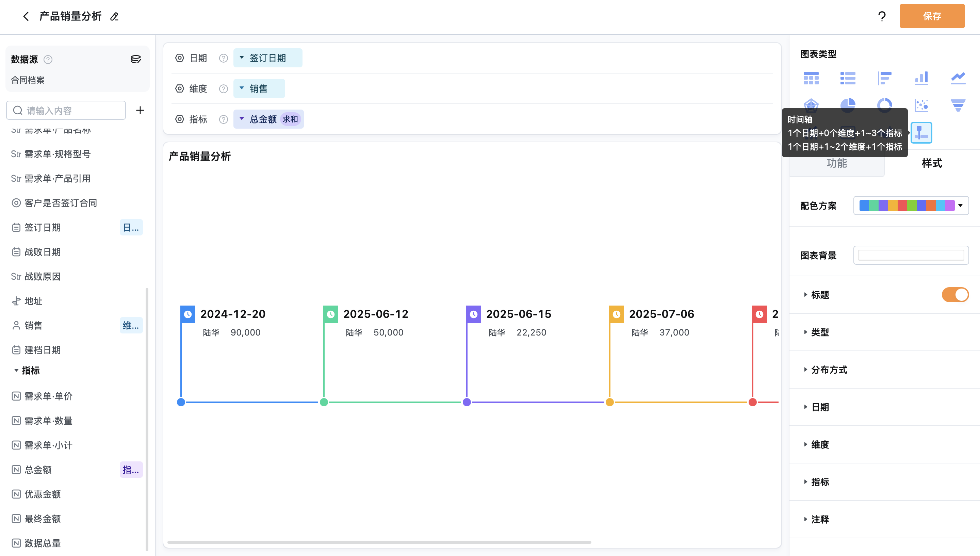
Task: Click the back arrow beside the title
Action: 26,16
